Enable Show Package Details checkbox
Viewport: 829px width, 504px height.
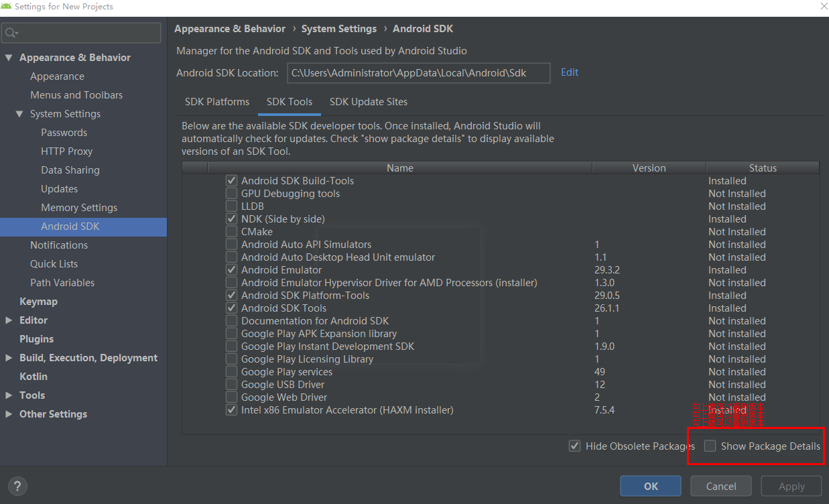click(x=710, y=446)
